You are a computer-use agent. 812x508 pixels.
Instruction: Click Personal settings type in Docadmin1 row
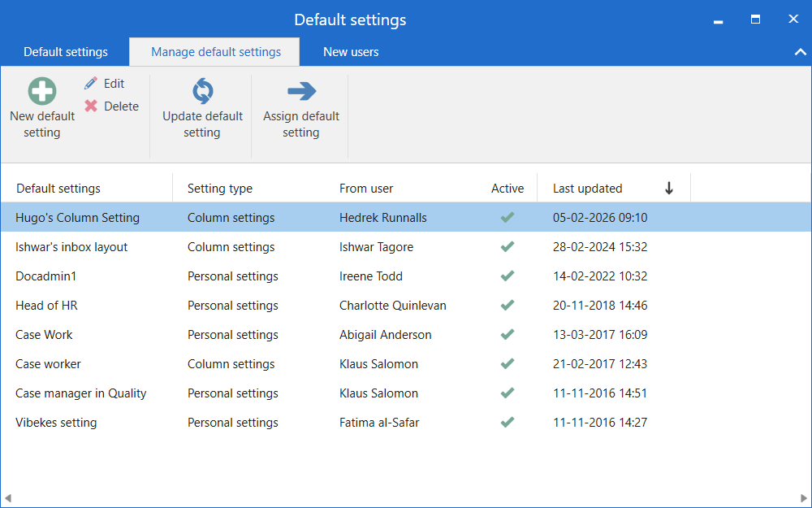pos(233,276)
